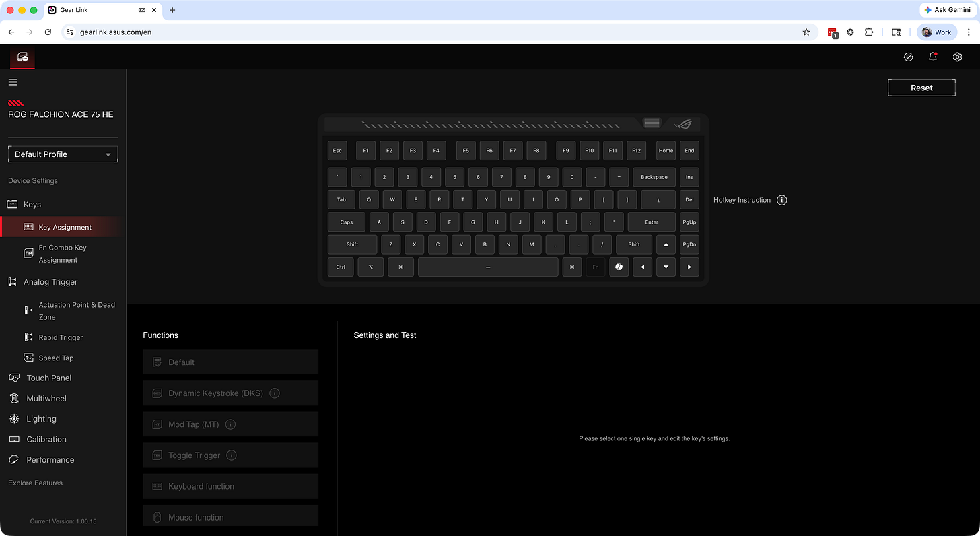
Task: Select the F12 key
Action: coord(636,151)
